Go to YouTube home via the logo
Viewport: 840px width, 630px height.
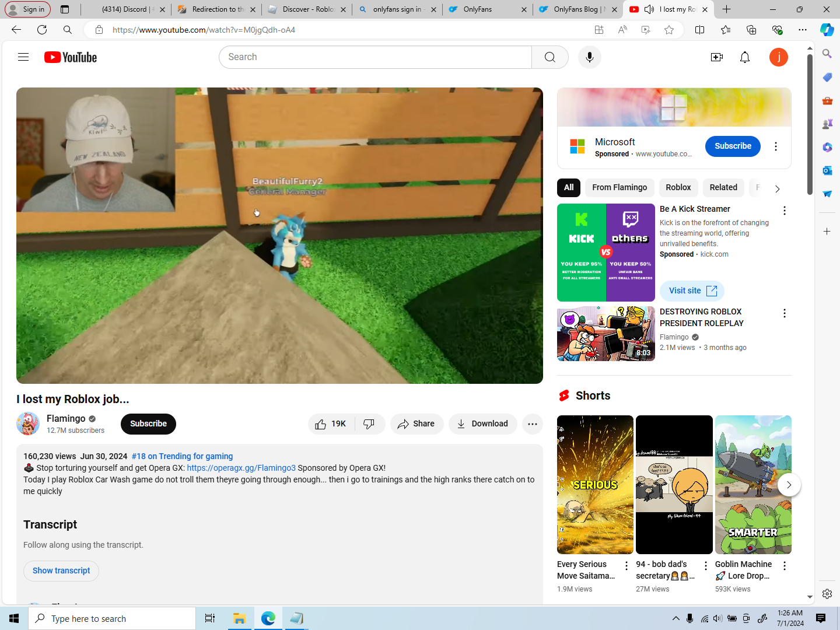pyautogui.click(x=71, y=57)
